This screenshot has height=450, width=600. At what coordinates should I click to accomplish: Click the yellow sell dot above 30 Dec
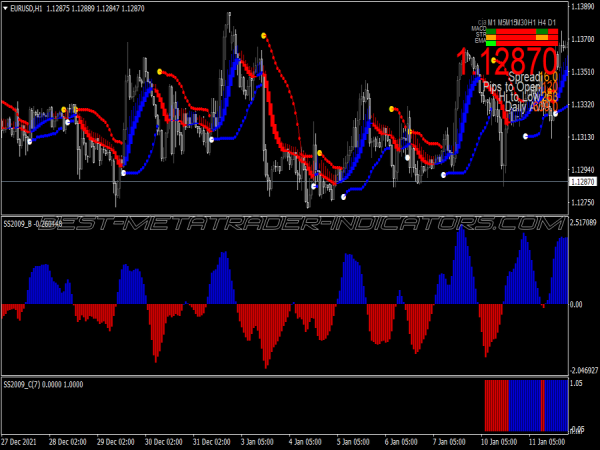[x=160, y=72]
